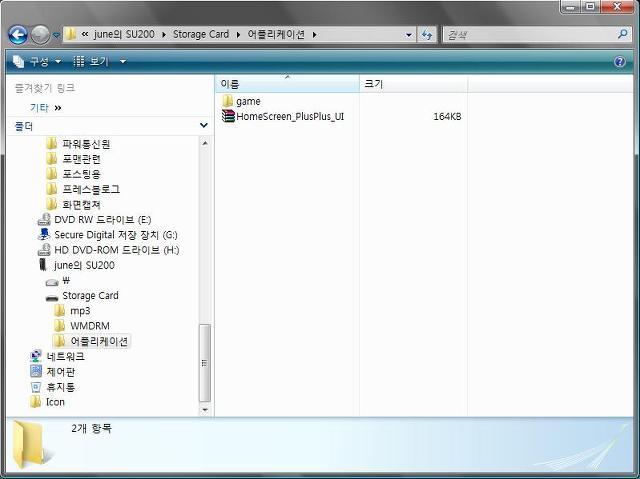Click the 제어판 control panel icon
This screenshot has width=640, height=479.
pos(36,371)
